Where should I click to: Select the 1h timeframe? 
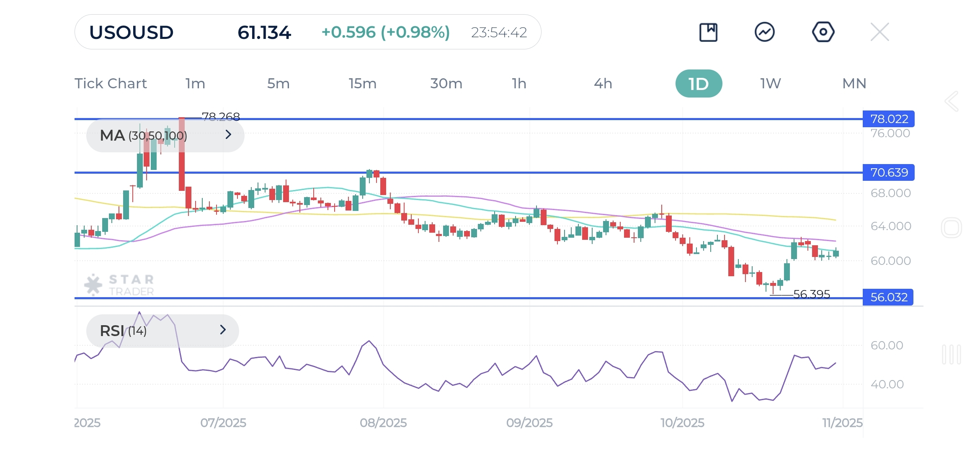(519, 84)
